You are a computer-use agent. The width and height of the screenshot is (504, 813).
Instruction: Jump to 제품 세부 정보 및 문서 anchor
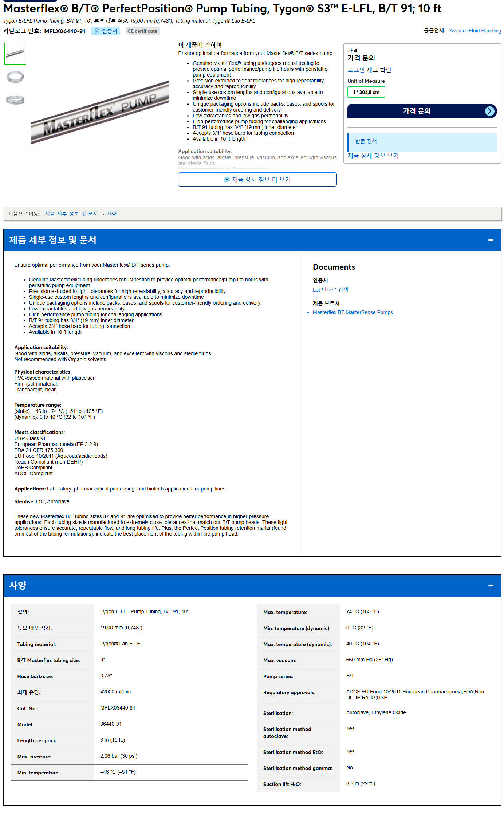pos(71,214)
